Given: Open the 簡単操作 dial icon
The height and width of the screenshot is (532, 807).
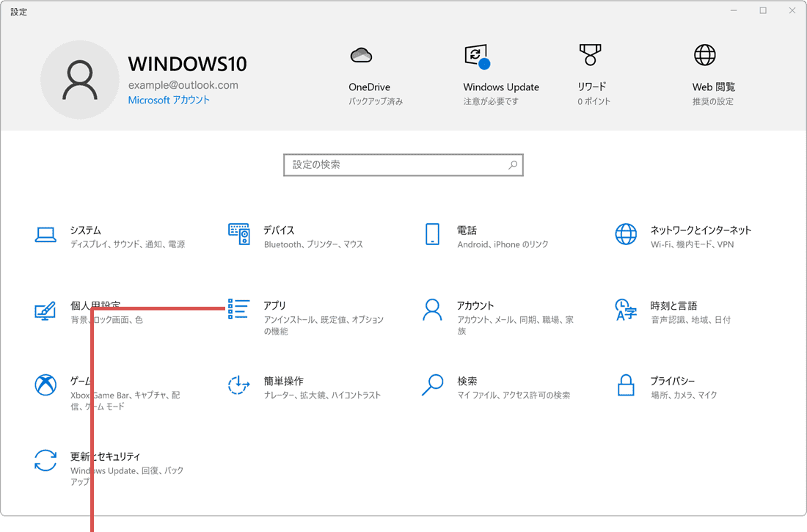Looking at the screenshot, I should (239, 385).
